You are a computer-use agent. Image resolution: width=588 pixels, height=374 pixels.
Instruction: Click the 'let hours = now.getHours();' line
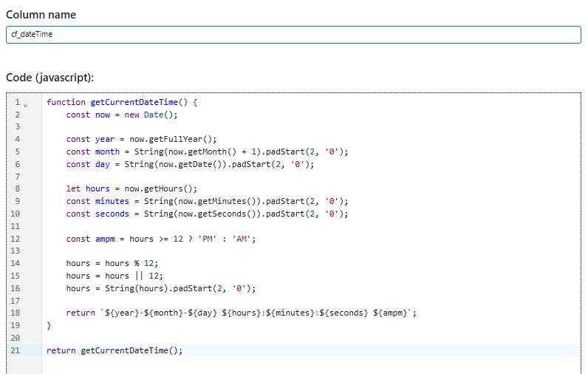point(131,188)
